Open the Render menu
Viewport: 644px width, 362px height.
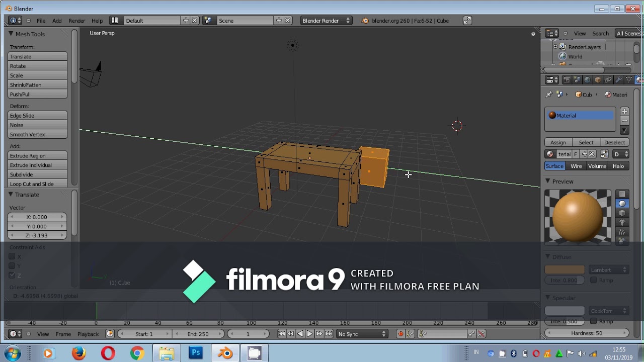77,21
